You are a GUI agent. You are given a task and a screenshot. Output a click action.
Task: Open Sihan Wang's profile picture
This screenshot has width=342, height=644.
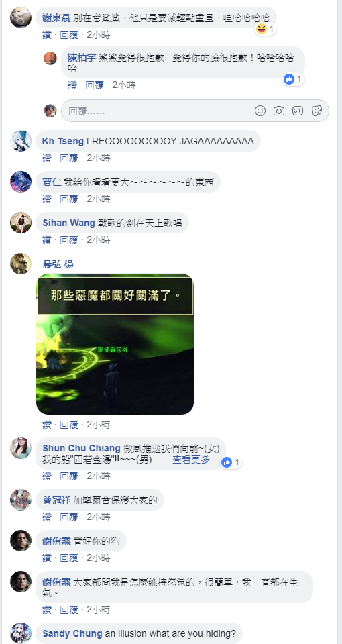click(x=21, y=223)
